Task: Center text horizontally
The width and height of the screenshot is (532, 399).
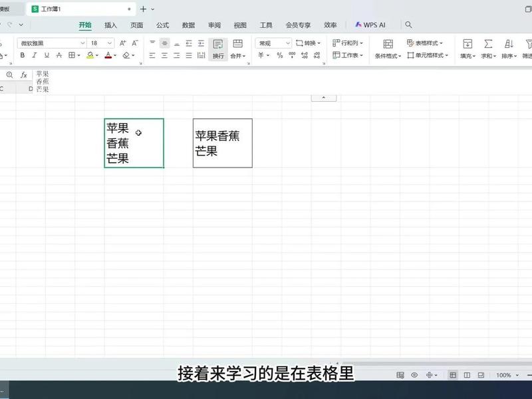Action: coord(164,55)
